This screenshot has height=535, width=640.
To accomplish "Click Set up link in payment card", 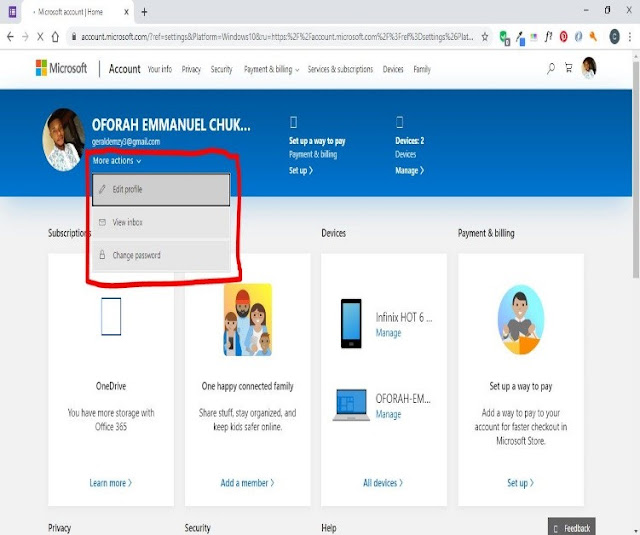I will [520, 483].
